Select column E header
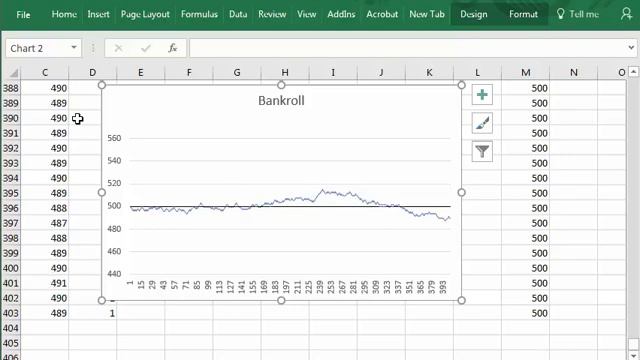Image resolution: width=640 pixels, height=360 pixels. point(140,73)
